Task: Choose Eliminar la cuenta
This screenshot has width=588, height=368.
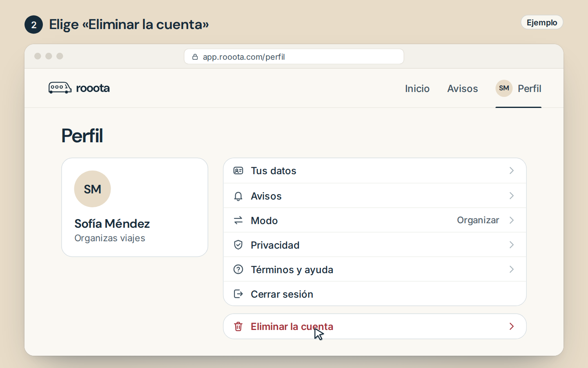Action: pos(374,326)
